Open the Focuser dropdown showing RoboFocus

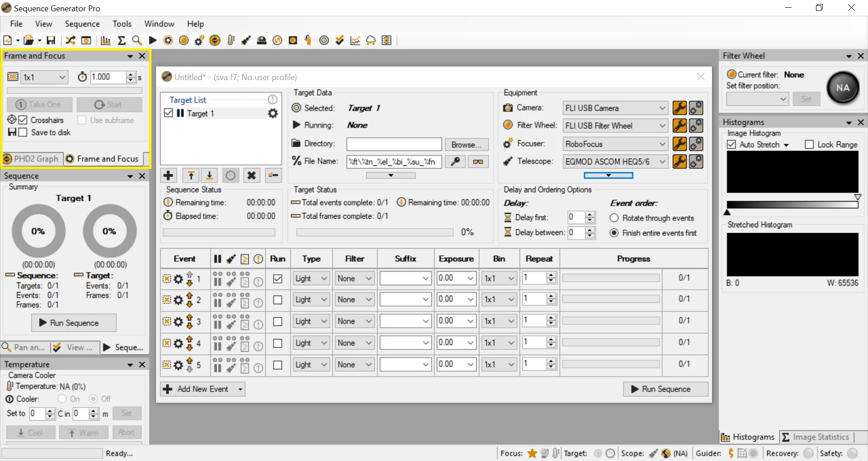[x=615, y=144]
